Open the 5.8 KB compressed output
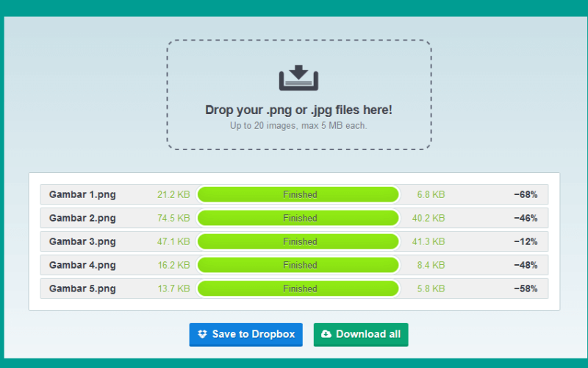 [431, 289]
